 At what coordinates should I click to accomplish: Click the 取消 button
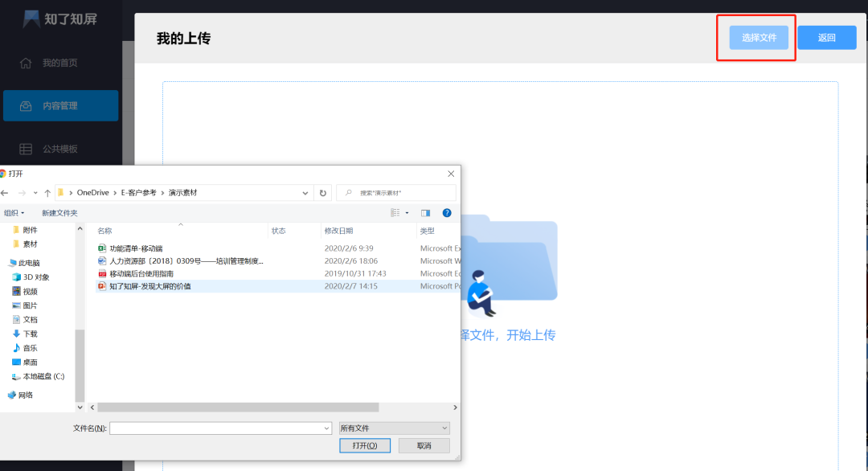[424, 445]
